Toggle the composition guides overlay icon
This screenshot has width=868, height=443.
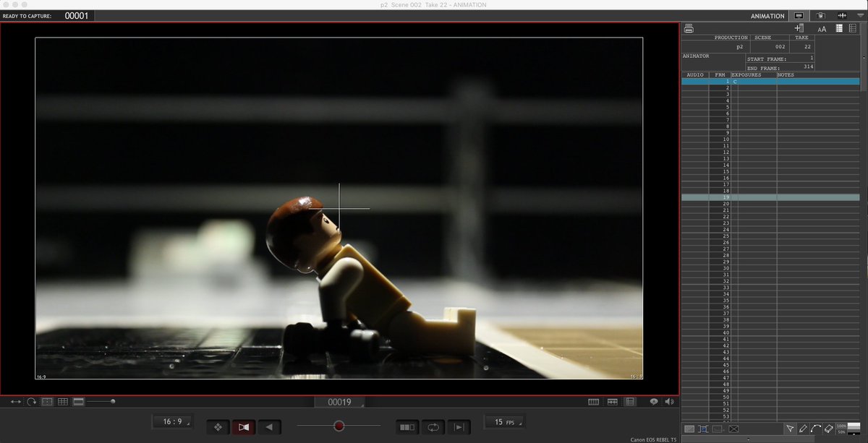(47, 402)
